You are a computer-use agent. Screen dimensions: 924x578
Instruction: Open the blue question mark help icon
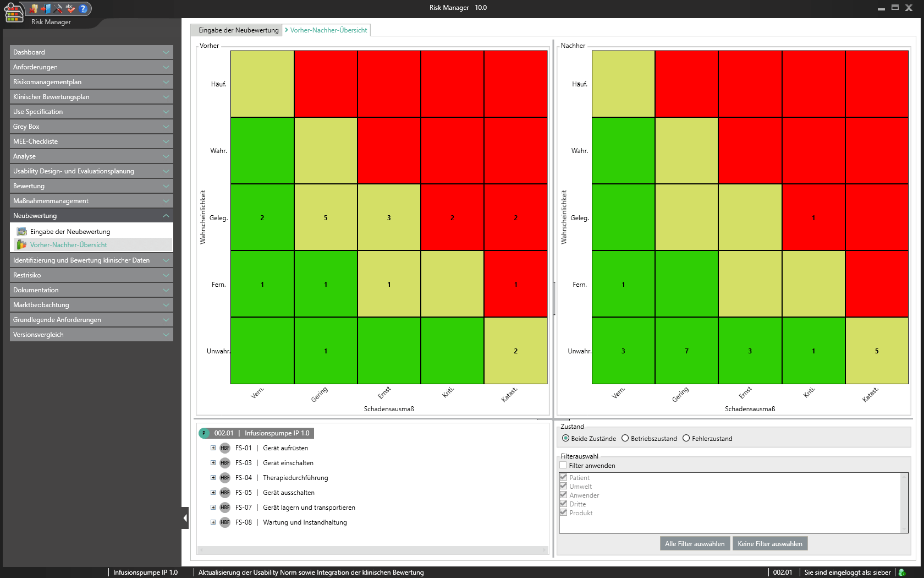[83, 8]
